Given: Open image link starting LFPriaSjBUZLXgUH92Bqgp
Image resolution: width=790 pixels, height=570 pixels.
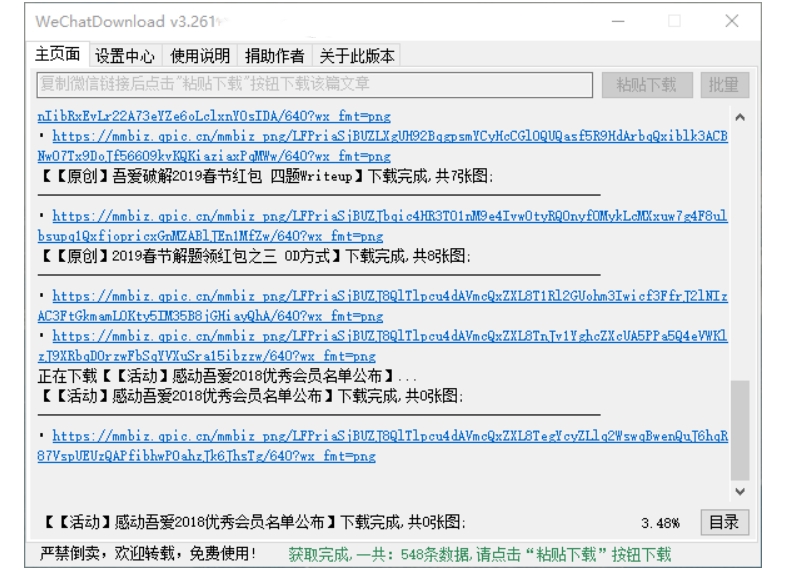Looking at the screenshot, I should 383,146.
